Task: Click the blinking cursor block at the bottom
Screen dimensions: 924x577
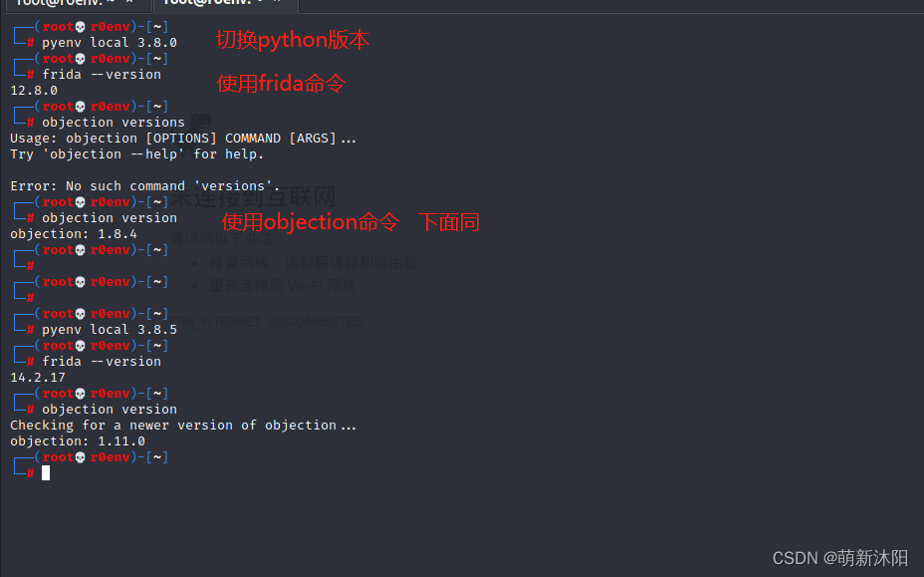Action: pos(45,472)
